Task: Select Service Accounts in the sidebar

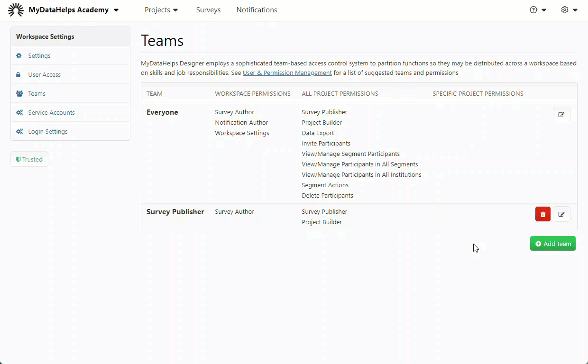Action: coord(51,112)
